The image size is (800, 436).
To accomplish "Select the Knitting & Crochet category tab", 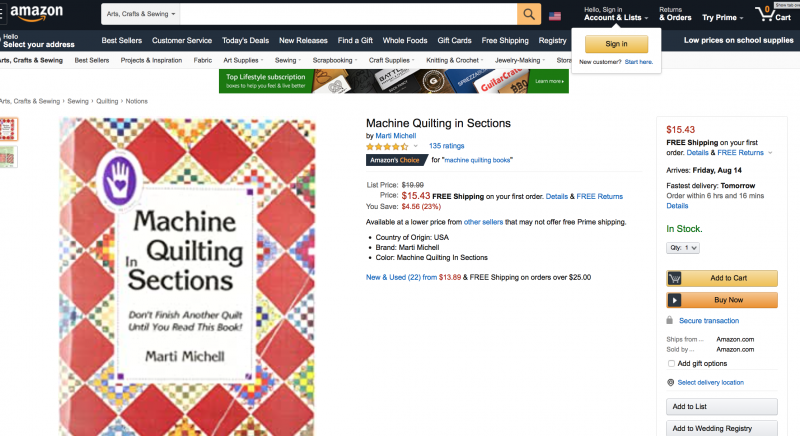I will 451,60.
